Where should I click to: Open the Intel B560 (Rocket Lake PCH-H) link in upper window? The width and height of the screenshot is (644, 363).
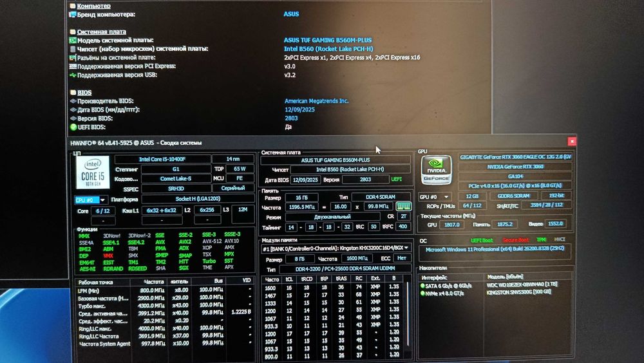point(328,49)
